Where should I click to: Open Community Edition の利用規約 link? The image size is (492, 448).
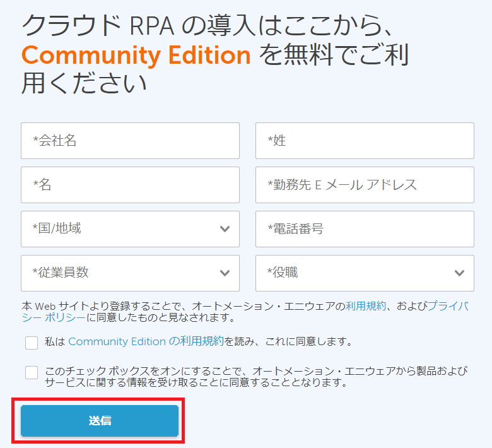146,341
